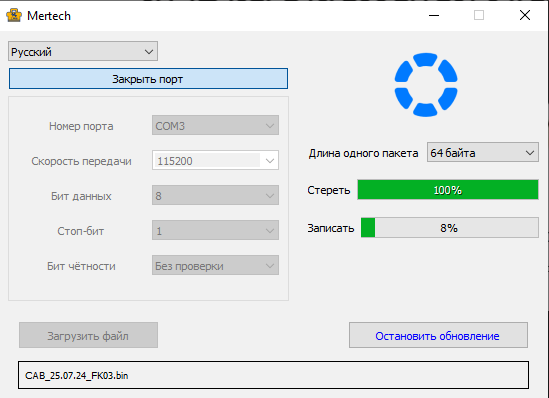Click the Записать 8% progress bar

coord(450,228)
